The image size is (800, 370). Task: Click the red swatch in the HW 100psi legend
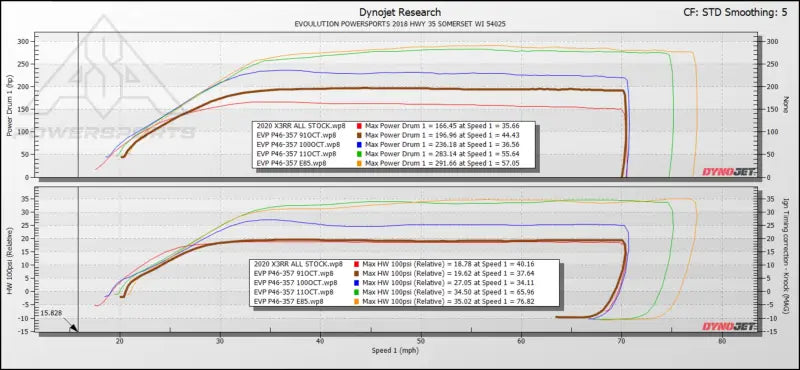click(x=357, y=264)
